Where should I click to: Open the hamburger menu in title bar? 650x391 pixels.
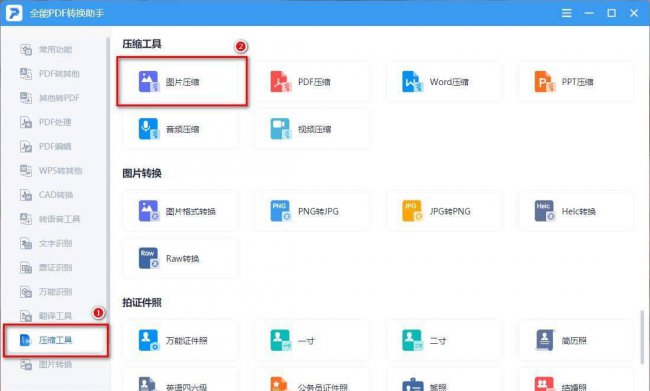567,13
